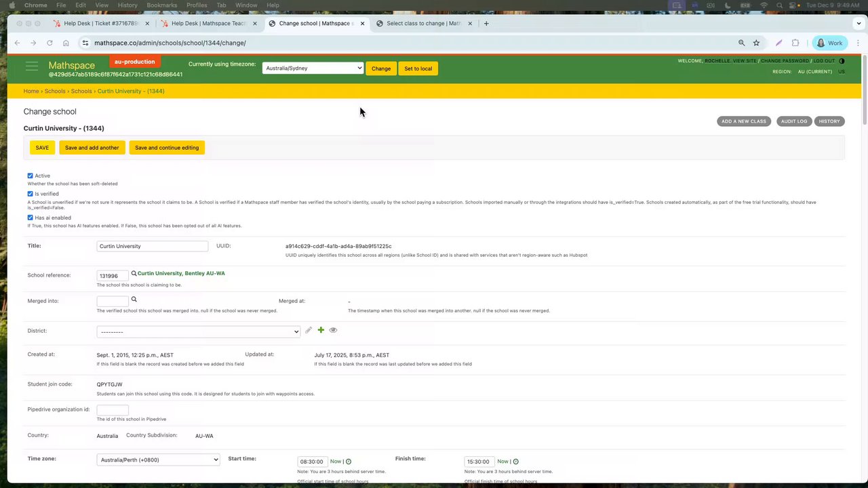Click the Title input field
The width and height of the screenshot is (868, 488).
153,246
